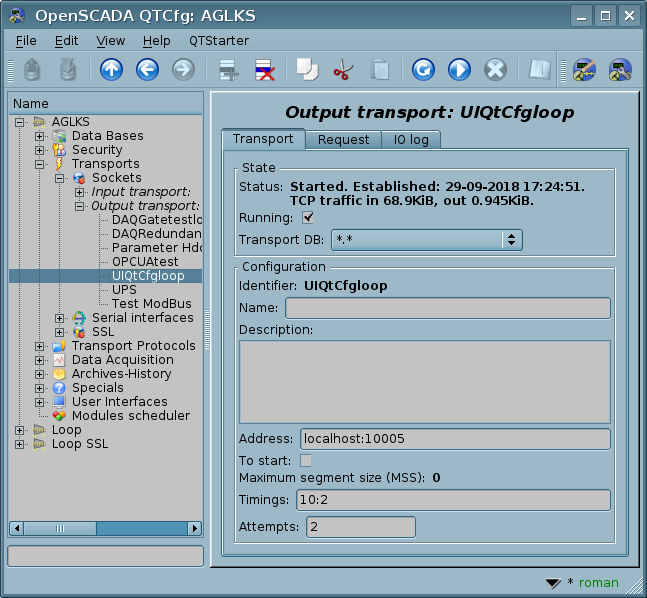The width and height of the screenshot is (647, 598).
Task: Click the Specials question mark icon
Action: 59,388
